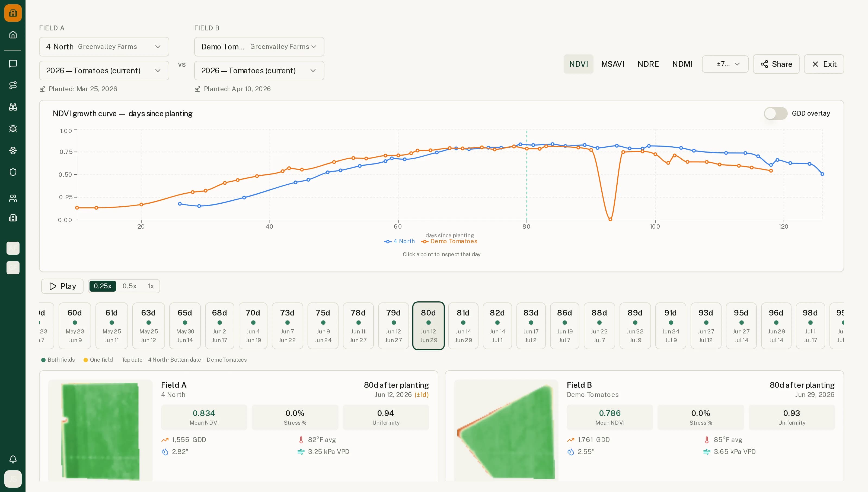The height and width of the screenshot is (492, 868).
Task: Open the lower building icon in sidebar
Action: coord(13,218)
